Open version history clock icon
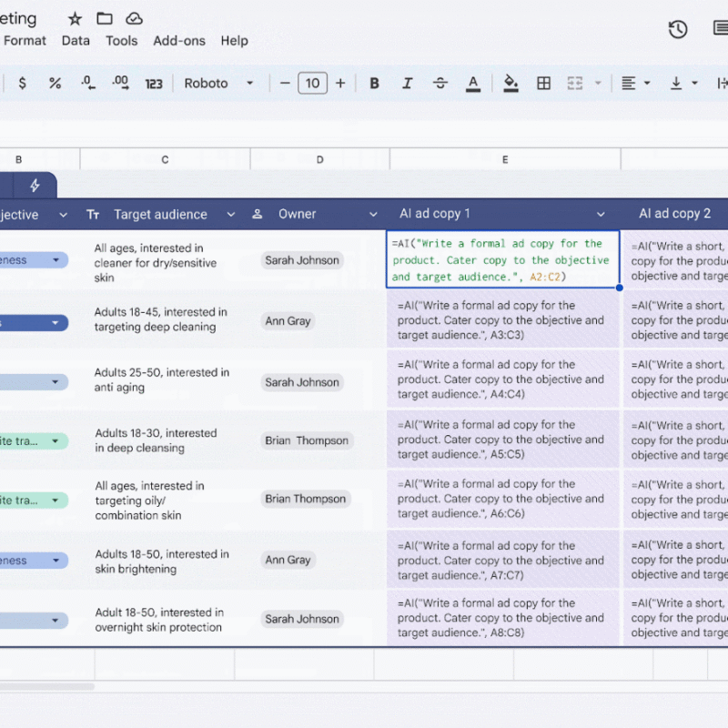This screenshot has width=728, height=728. (x=678, y=29)
